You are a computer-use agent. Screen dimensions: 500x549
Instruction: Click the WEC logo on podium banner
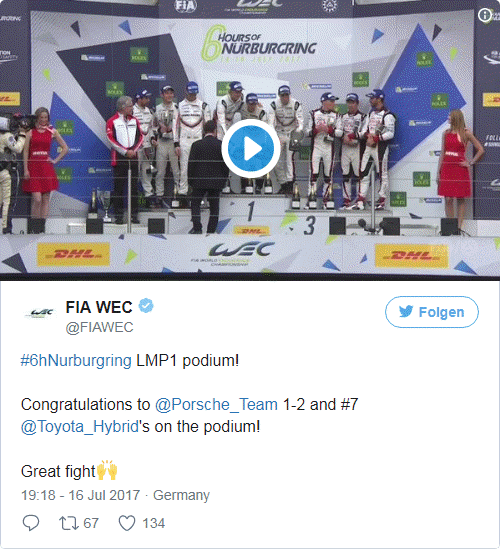coord(239,252)
